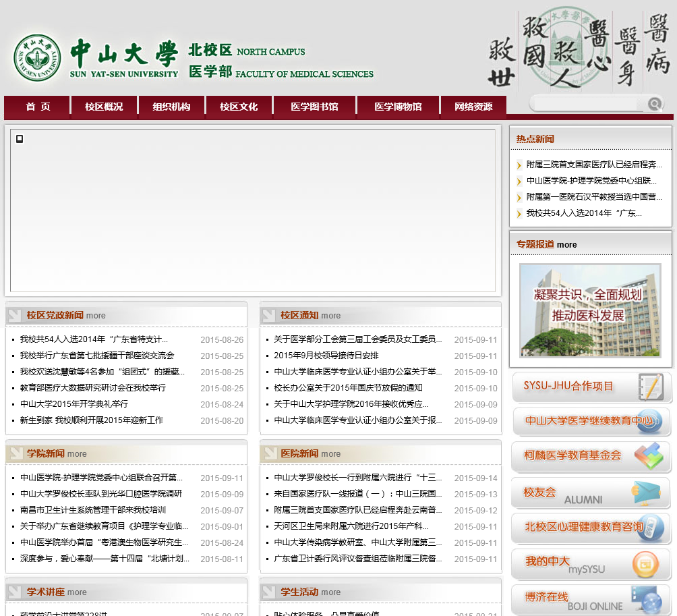Open news 中山大学罗俊校长率队到光华口腔医学院调研
This screenshot has height=616, width=677.
point(101,494)
